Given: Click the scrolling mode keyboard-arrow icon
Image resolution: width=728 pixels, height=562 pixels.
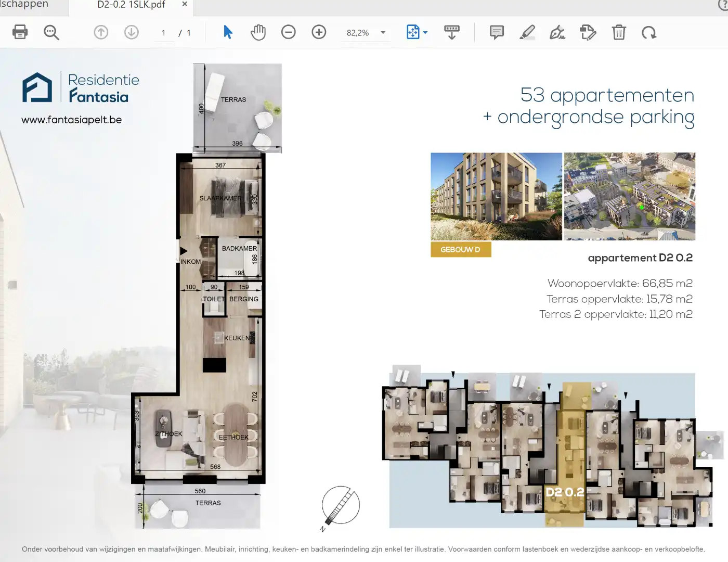Looking at the screenshot, I should click(x=451, y=32).
